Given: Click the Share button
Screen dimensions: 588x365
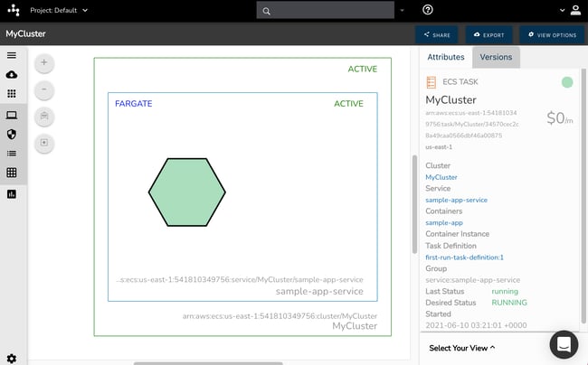Looking at the screenshot, I should pyautogui.click(x=435, y=34).
